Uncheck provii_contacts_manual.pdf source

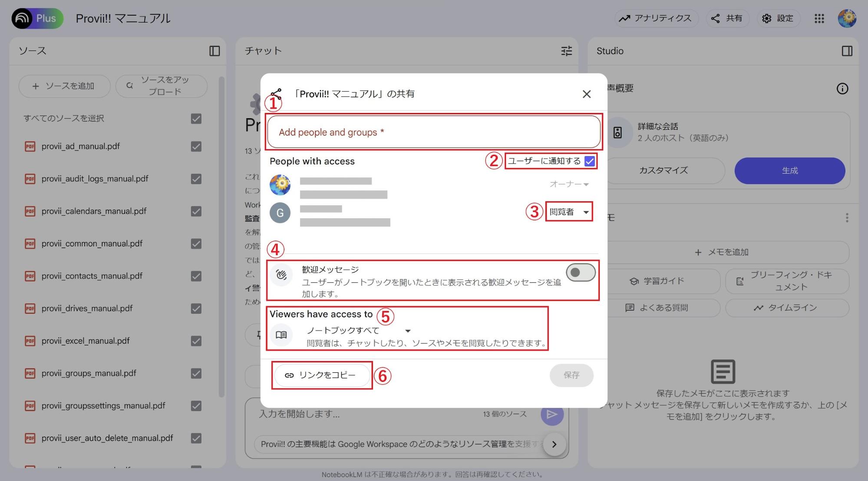tap(196, 276)
